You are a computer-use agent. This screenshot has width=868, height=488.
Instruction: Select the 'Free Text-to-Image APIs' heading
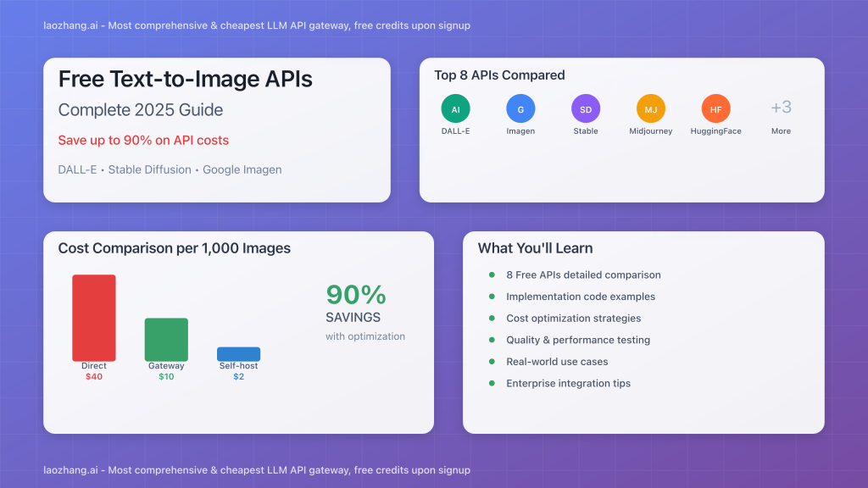coord(186,79)
